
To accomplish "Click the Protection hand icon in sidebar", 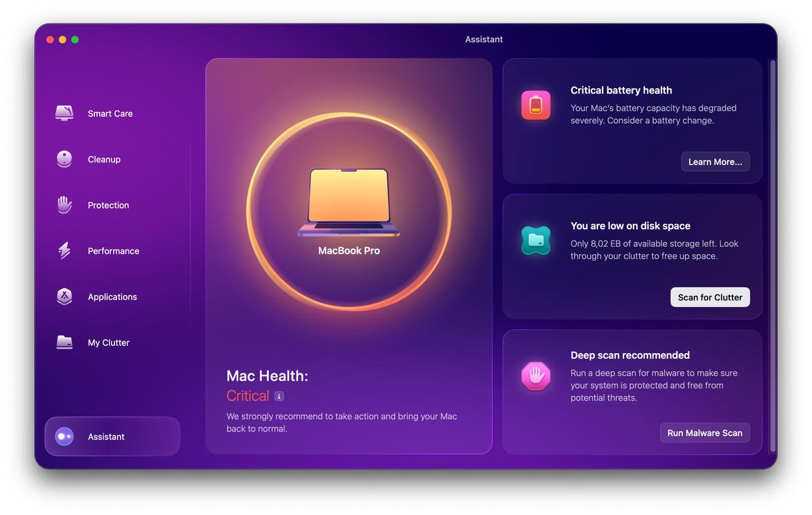I will (x=64, y=205).
